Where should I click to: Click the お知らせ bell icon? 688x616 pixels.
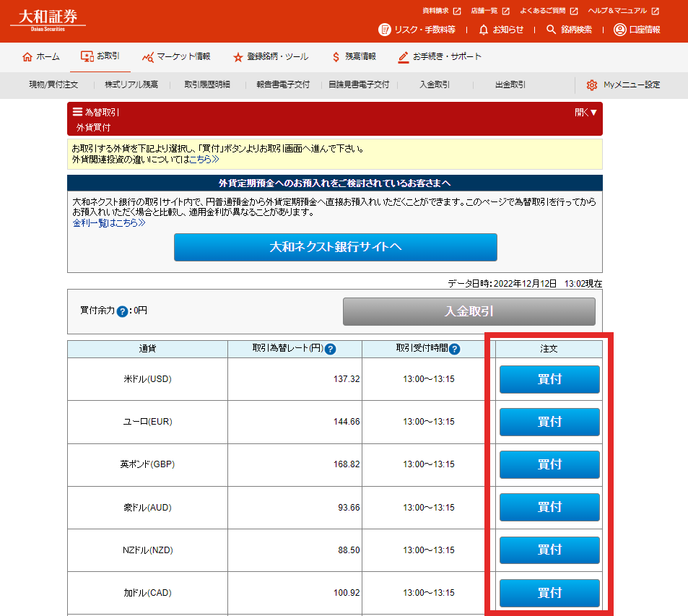click(x=484, y=30)
